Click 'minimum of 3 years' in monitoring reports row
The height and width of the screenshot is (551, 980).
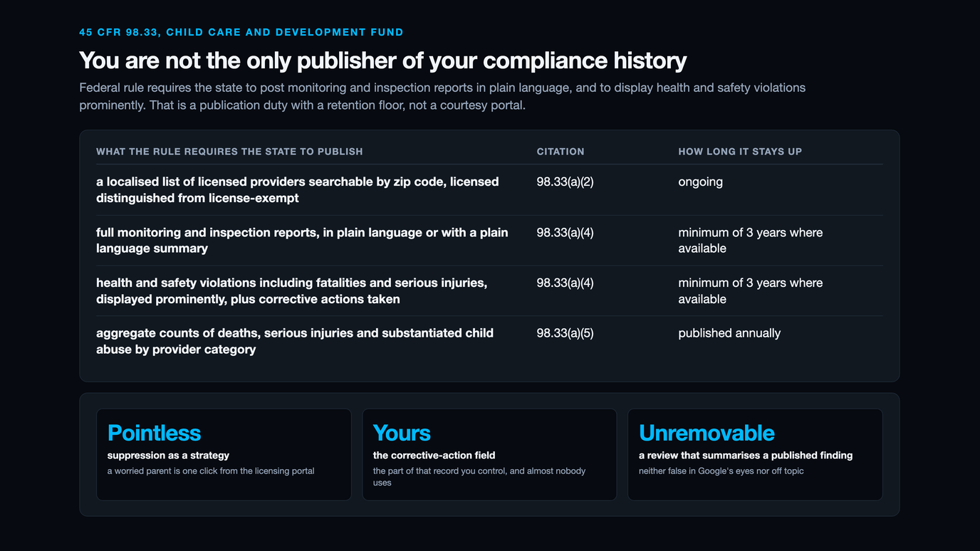[x=750, y=241]
